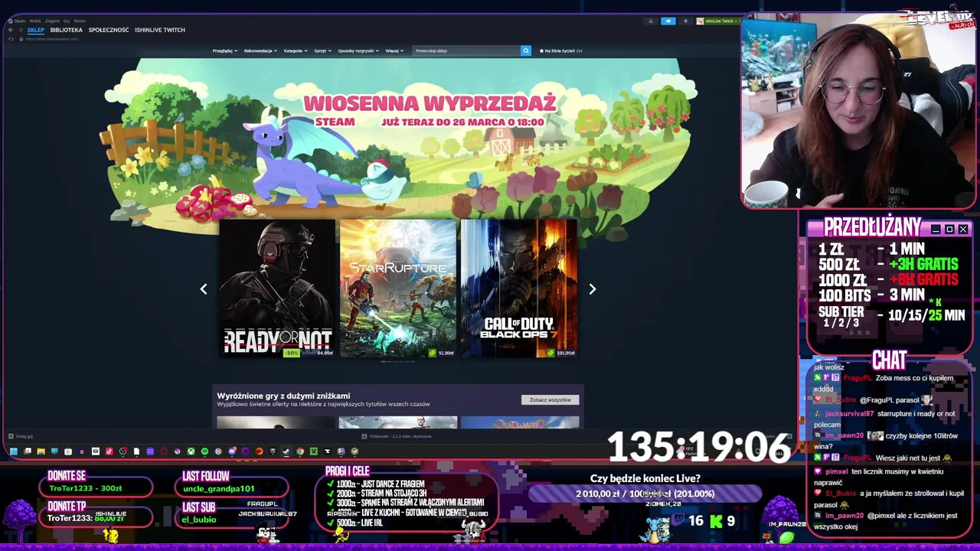
Task: Open the Steam menu
Action: point(20,21)
